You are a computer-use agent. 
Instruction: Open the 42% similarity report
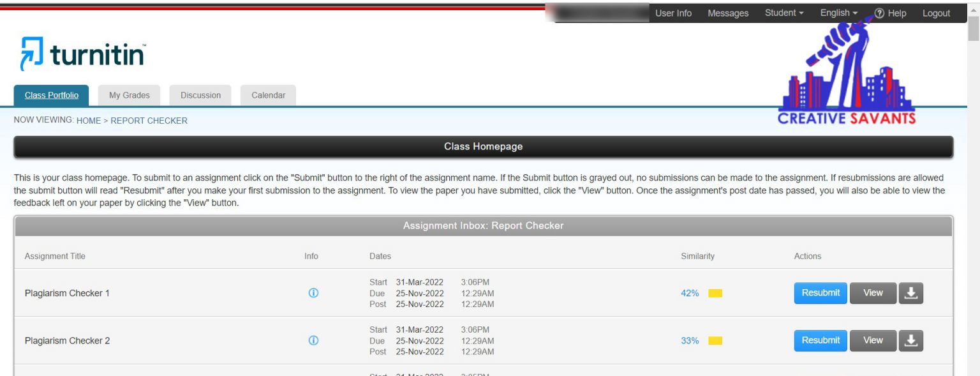(x=690, y=293)
